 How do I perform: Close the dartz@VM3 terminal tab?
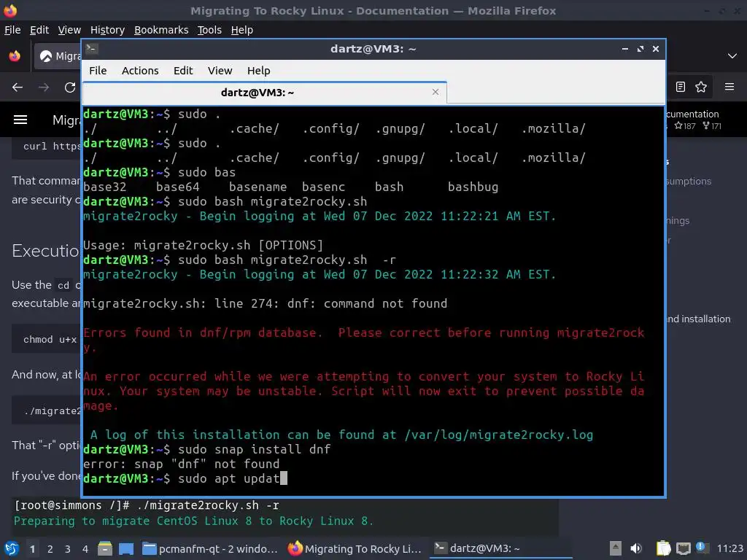[x=435, y=92]
